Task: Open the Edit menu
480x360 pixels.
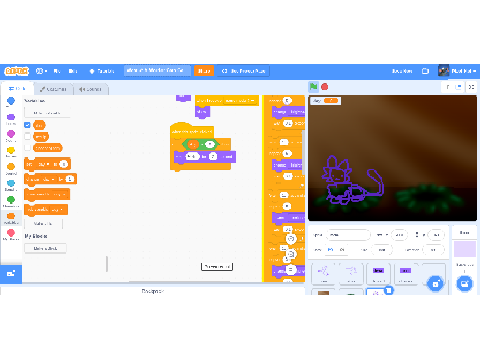Action: [x=73, y=71]
